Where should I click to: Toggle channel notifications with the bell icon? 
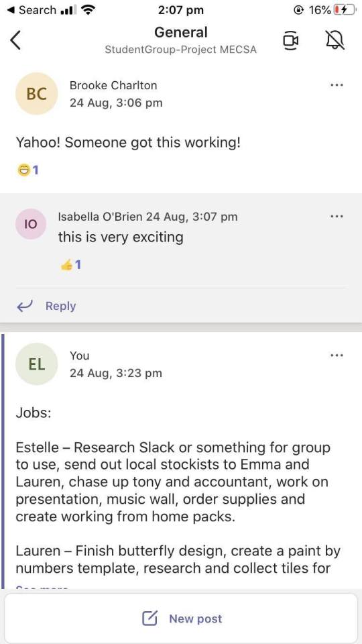click(335, 40)
